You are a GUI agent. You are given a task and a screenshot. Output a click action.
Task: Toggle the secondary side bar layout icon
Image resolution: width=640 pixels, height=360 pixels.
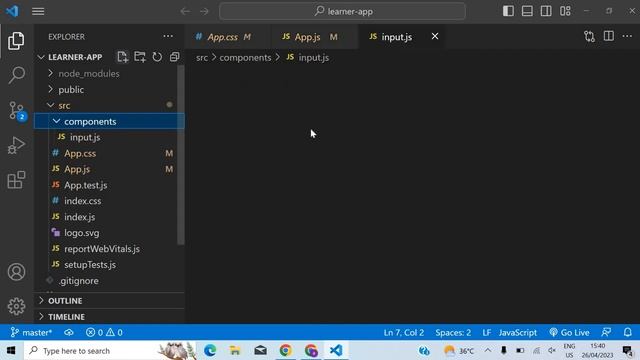(546, 11)
